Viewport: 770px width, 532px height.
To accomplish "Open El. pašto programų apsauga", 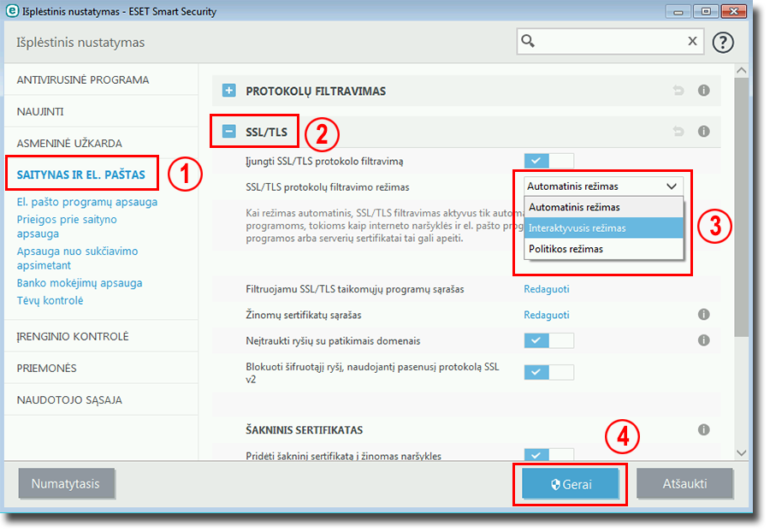I will [x=87, y=202].
